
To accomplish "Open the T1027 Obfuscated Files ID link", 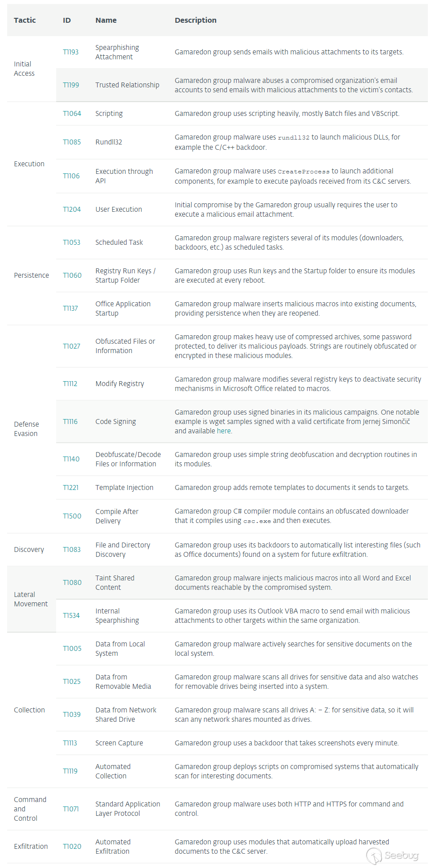I will pyautogui.click(x=71, y=346).
